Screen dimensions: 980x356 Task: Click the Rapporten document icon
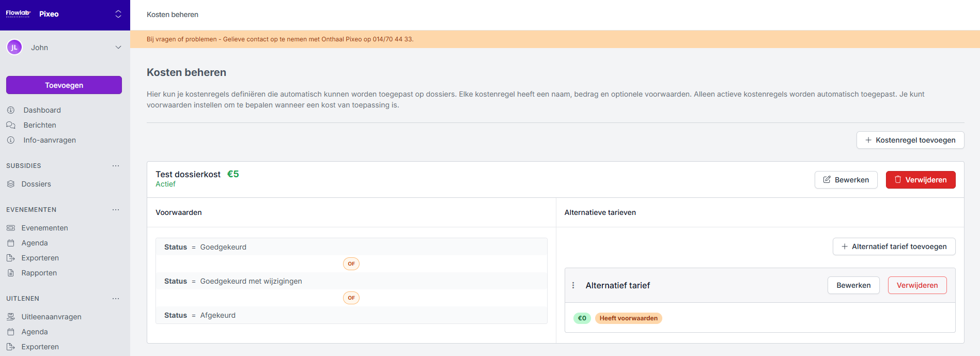pos(11,273)
